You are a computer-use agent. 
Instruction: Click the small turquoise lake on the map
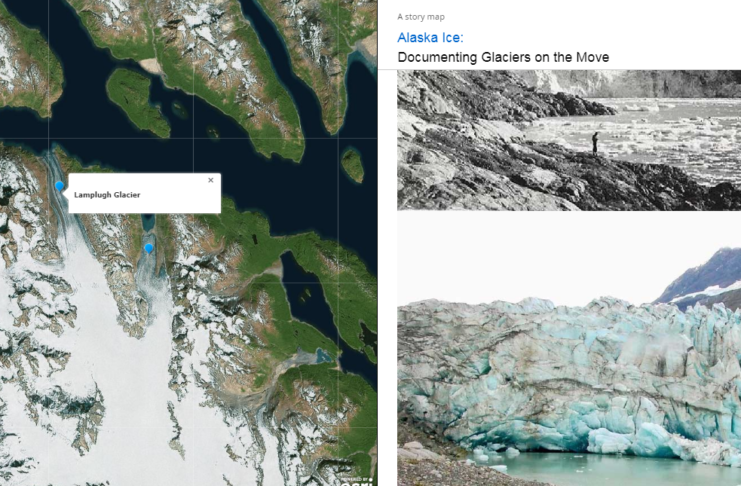321,354
